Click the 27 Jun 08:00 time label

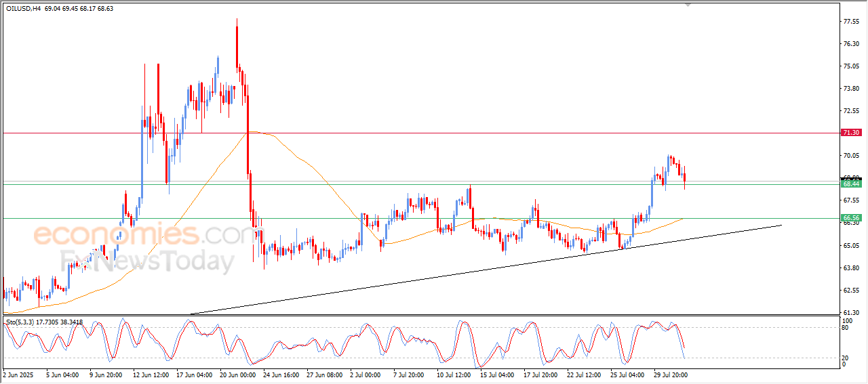(324, 374)
